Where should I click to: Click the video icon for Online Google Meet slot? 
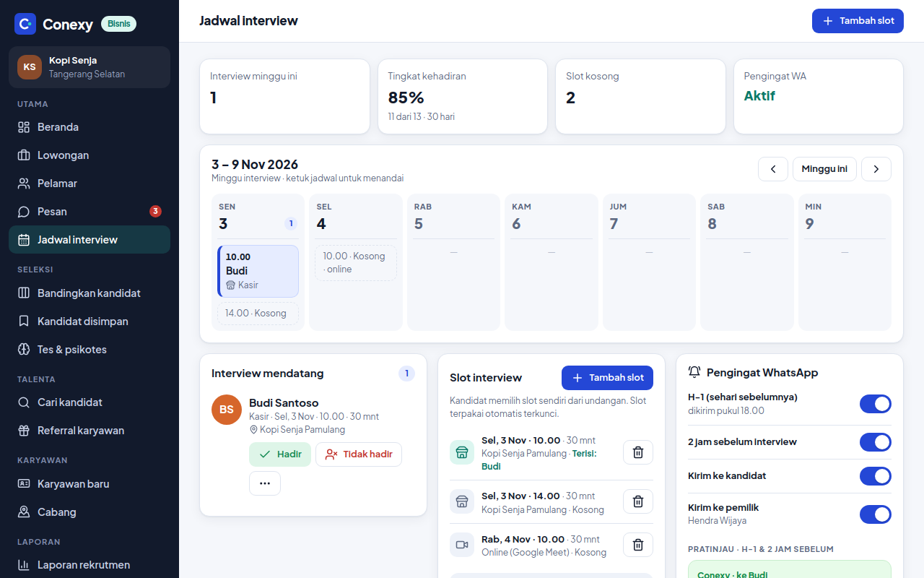click(462, 545)
